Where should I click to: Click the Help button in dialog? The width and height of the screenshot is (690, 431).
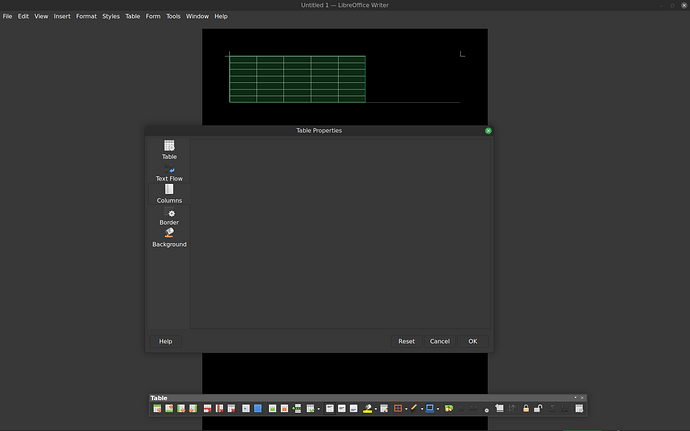pyautogui.click(x=165, y=341)
